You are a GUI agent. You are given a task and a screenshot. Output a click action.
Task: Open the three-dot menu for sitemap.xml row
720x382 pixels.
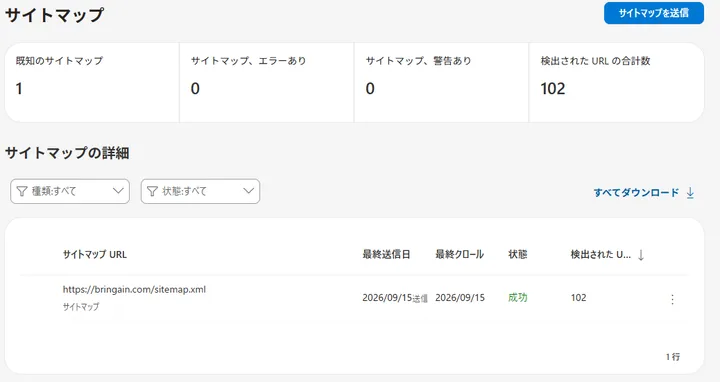tap(672, 299)
